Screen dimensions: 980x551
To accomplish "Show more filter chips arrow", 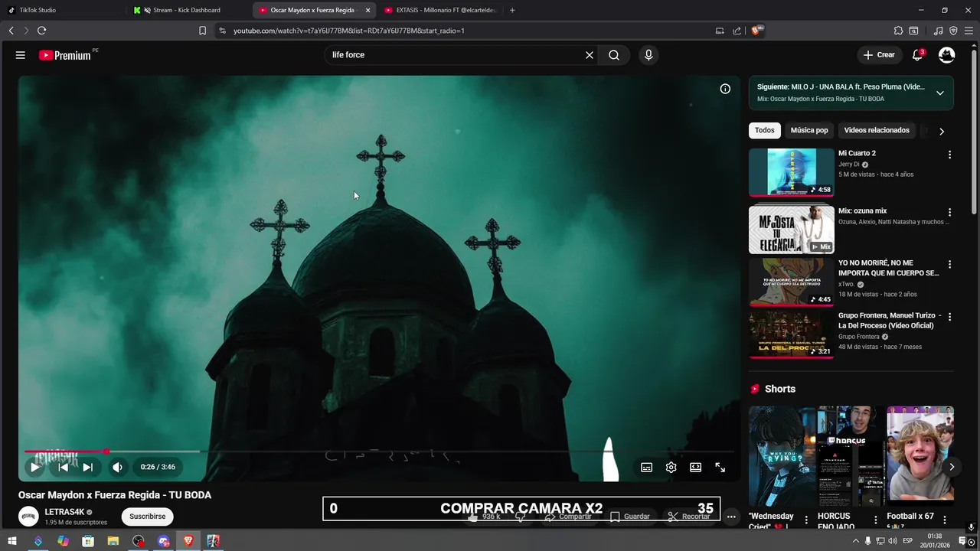I will [x=942, y=131].
